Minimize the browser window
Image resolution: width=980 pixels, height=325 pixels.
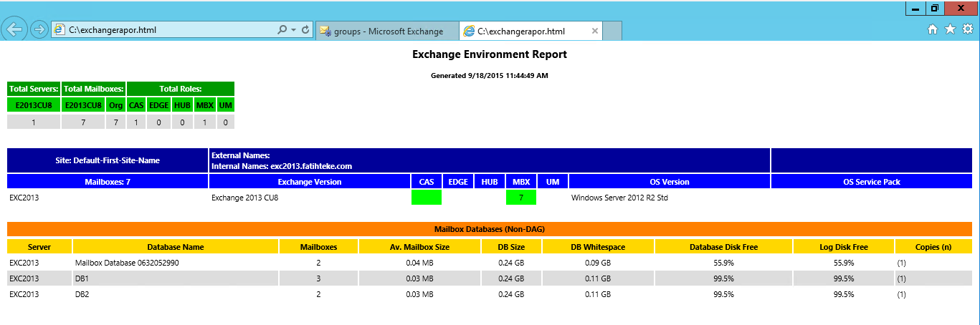click(915, 8)
